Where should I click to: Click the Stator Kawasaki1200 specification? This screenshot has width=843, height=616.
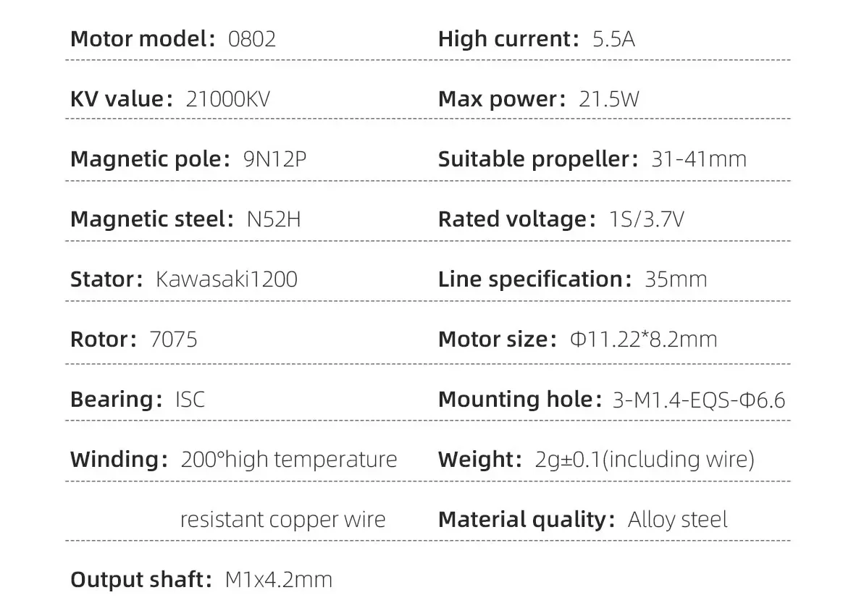[x=184, y=279]
